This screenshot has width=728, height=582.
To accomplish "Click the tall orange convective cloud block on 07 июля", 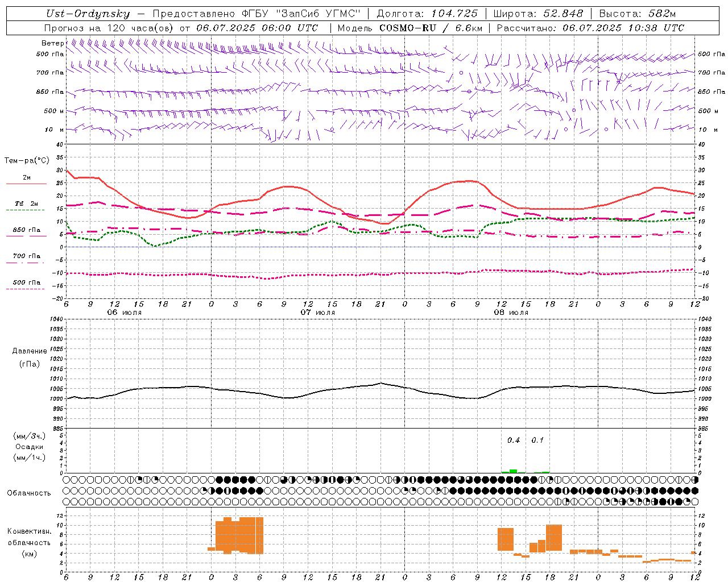I will (x=239, y=535).
